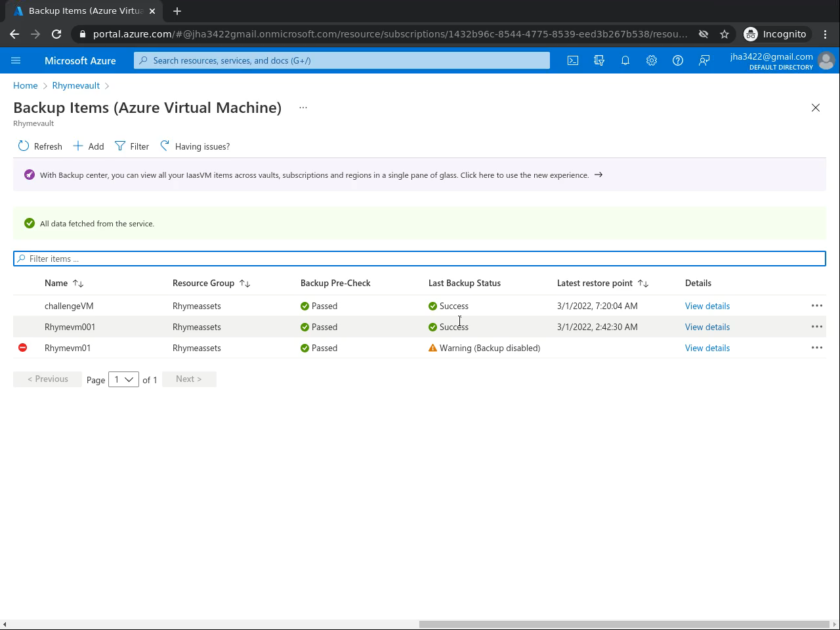Open more options for challengeVM row
The height and width of the screenshot is (630, 840).
click(x=816, y=306)
